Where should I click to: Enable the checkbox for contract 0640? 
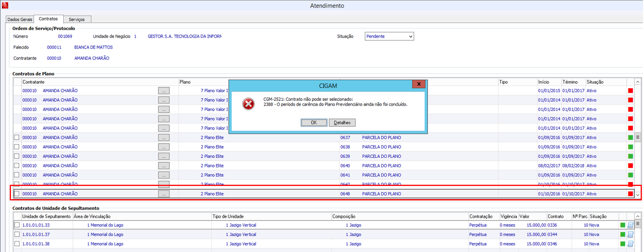tap(17, 165)
